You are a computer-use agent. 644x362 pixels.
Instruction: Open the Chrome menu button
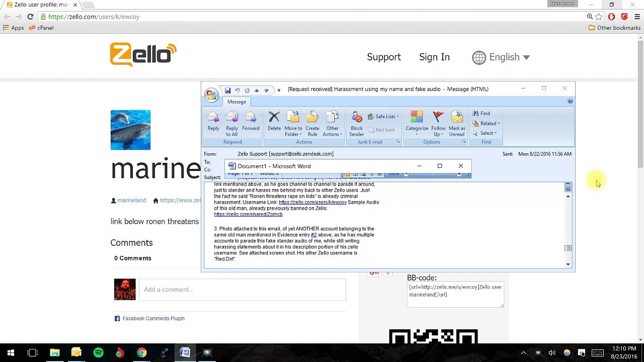637,17
